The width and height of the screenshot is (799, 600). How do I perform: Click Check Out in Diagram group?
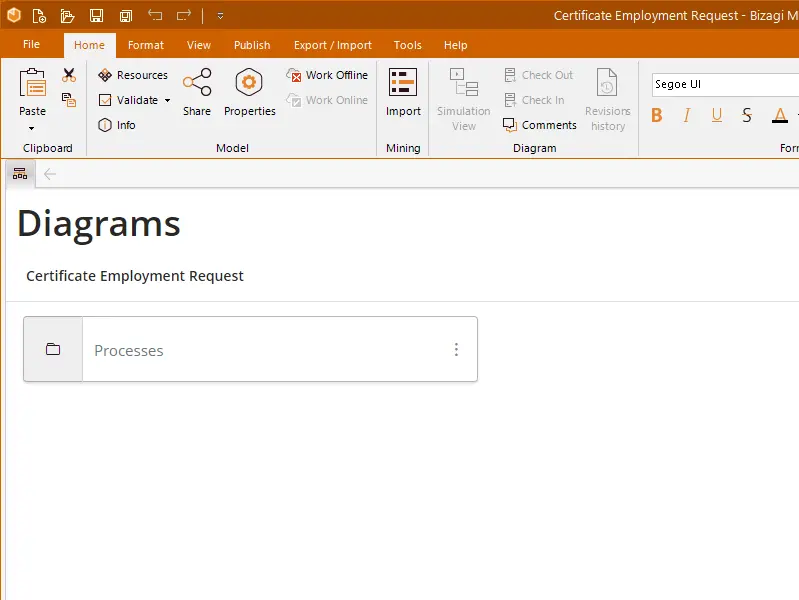(x=538, y=75)
